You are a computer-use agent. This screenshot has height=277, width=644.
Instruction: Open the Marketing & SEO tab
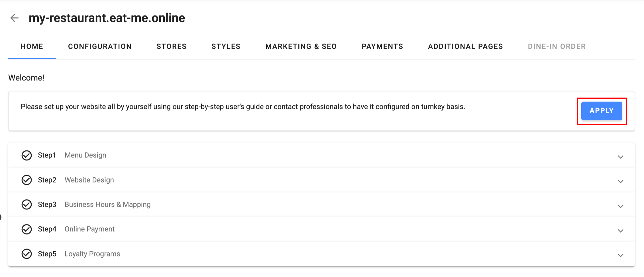(x=301, y=46)
